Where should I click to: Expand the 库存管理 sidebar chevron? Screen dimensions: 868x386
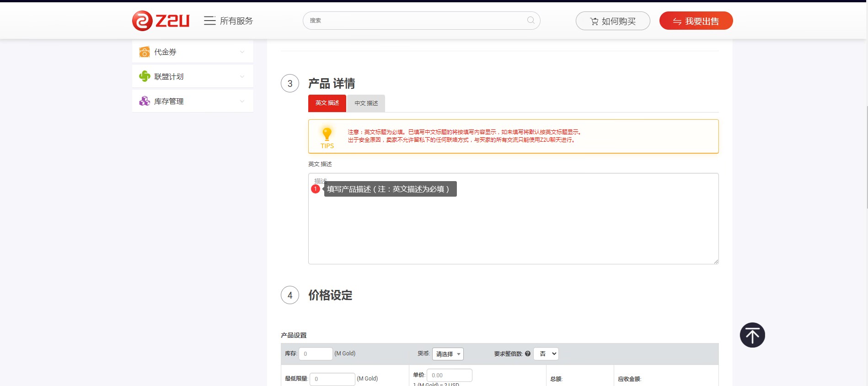pyautogui.click(x=242, y=101)
